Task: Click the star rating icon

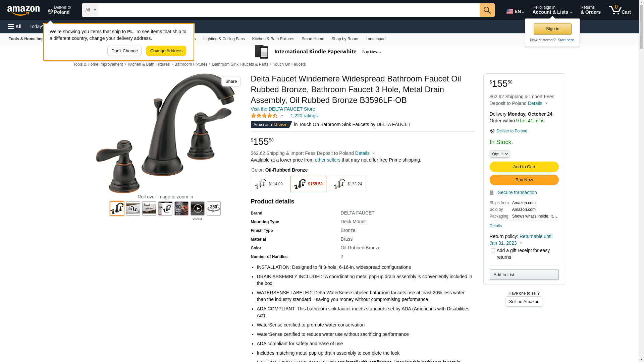Action: coord(264,116)
